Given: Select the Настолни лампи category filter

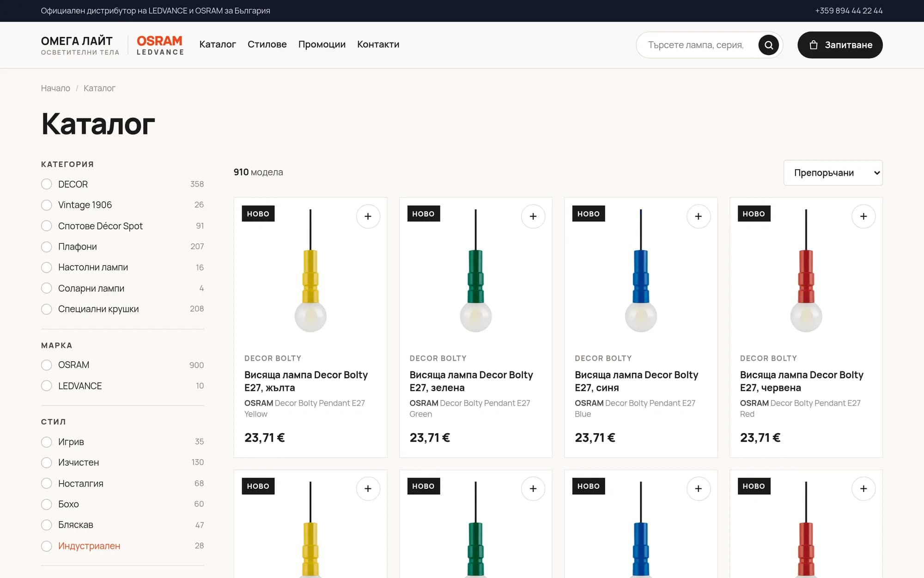Looking at the screenshot, I should (122, 267).
